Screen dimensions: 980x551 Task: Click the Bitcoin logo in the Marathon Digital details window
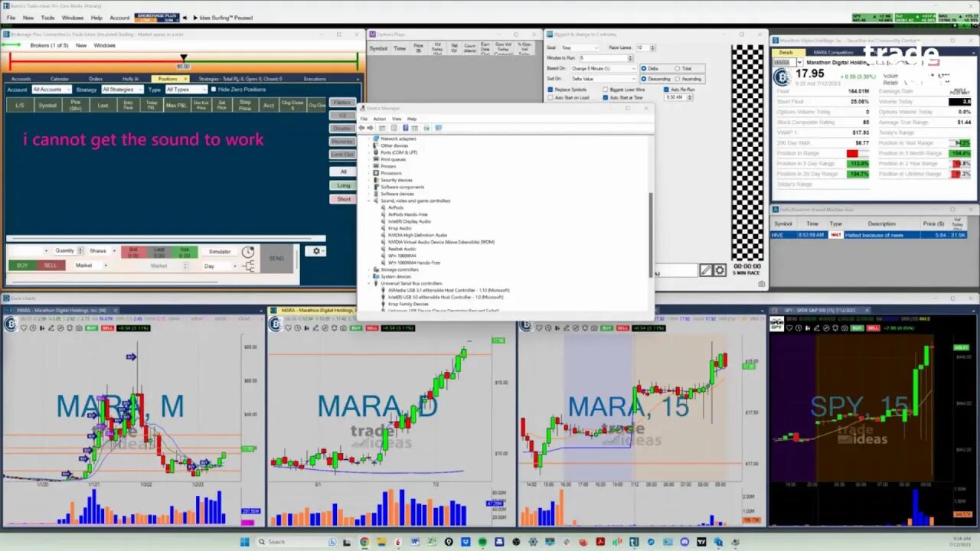782,77
